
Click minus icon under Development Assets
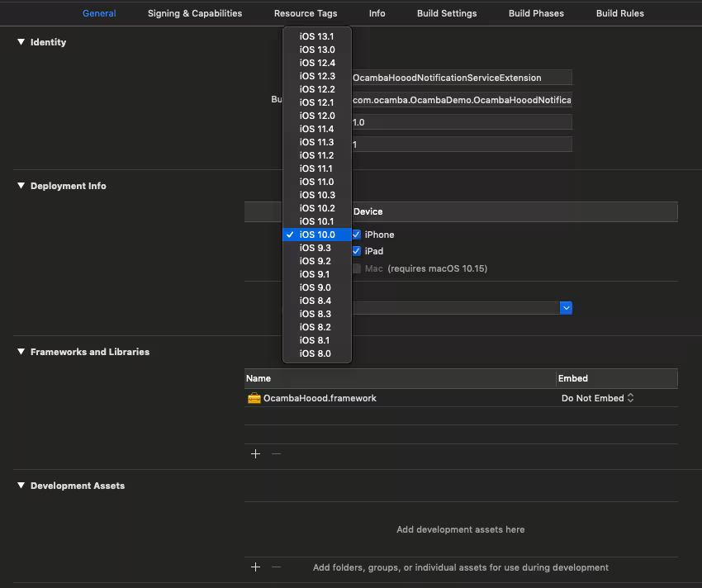click(x=276, y=567)
